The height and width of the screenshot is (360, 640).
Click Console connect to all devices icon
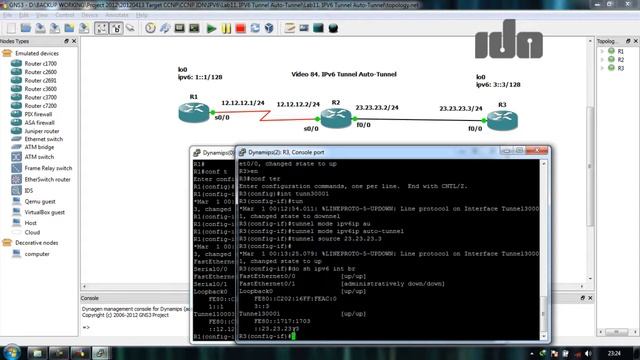click(x=180, y=28)
